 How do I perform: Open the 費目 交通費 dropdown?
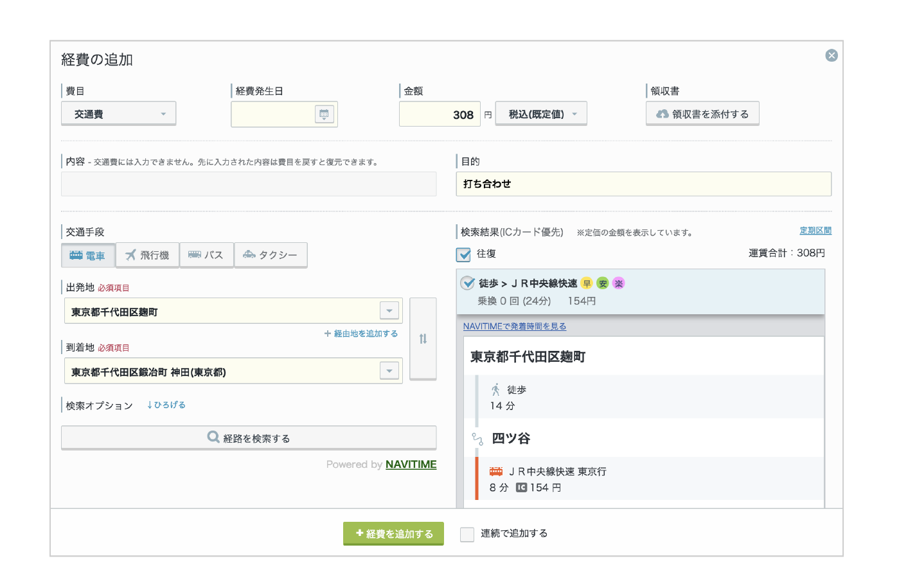coord(119,114)
